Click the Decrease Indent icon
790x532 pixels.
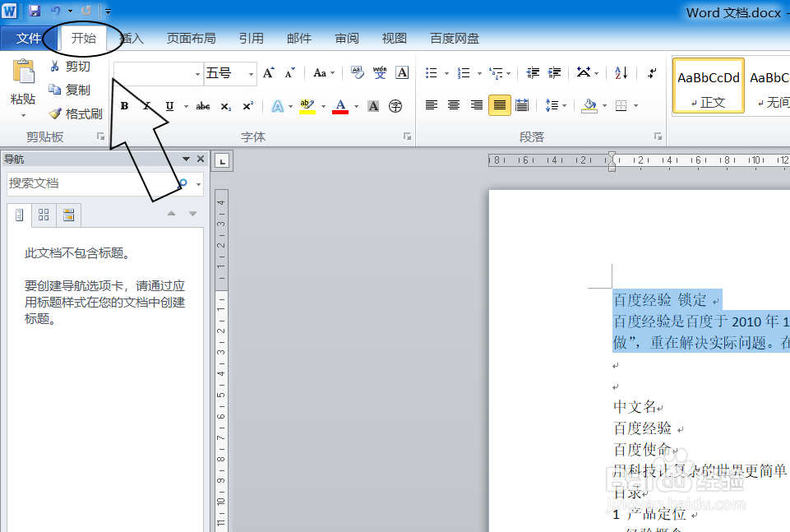pos(533,73)
